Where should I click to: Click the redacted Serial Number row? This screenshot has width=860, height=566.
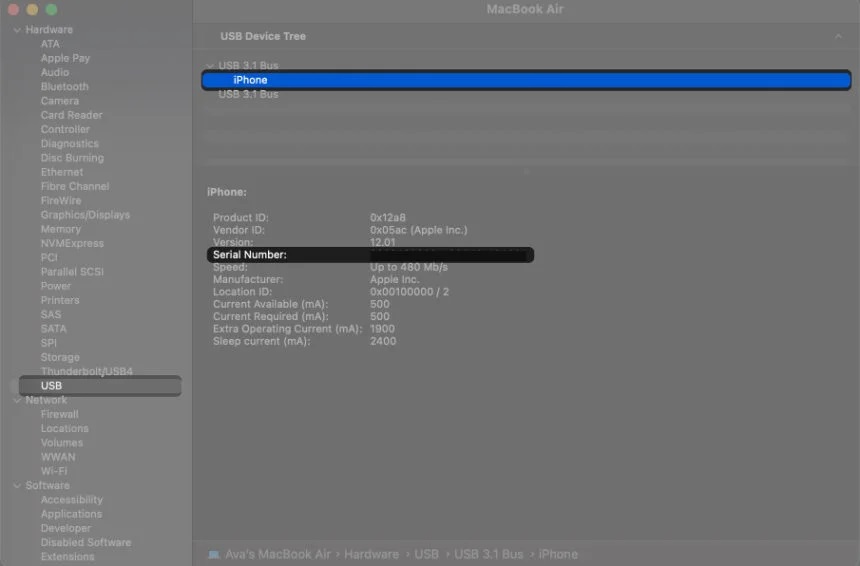pos(370,255)
